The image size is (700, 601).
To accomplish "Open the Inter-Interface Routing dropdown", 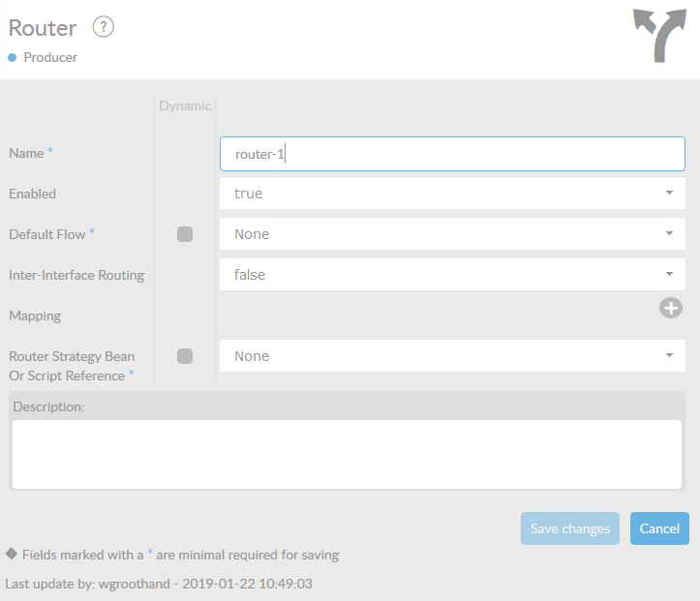I will coord(452,275).
